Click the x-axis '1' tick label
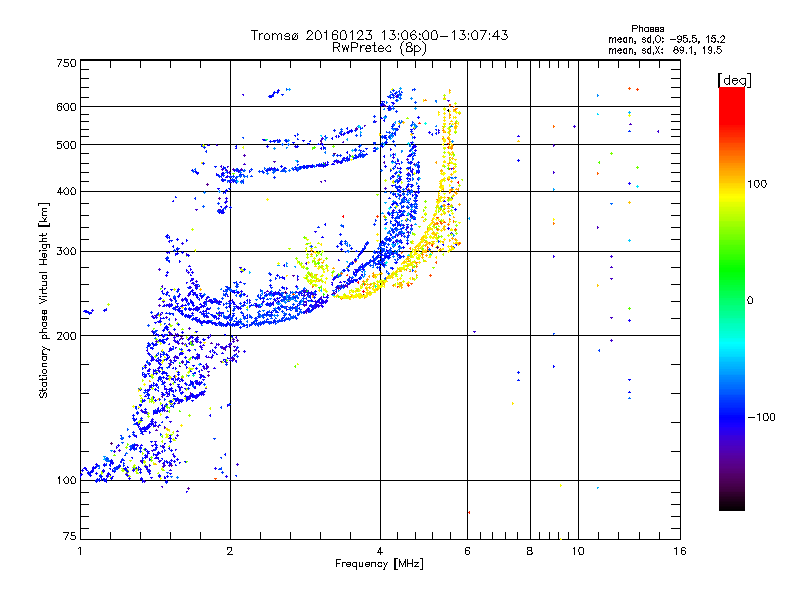Viewport: 800px width, 600px height. [80, 551]
